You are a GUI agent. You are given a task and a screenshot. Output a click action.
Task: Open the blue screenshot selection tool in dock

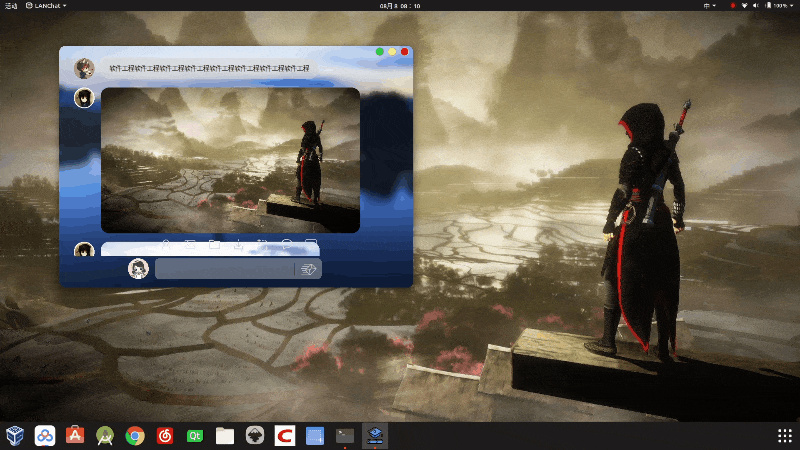[x=315, y=436]
